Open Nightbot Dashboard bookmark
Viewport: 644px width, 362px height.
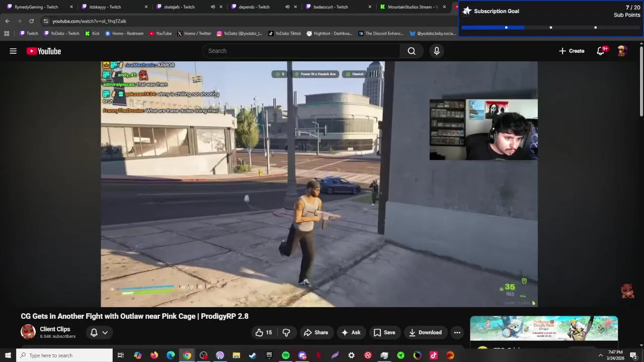tap(329, 34)
